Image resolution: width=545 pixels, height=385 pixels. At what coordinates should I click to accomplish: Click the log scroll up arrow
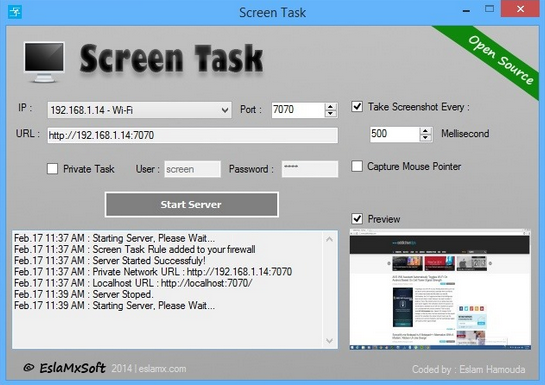click(x=330, y=239)
